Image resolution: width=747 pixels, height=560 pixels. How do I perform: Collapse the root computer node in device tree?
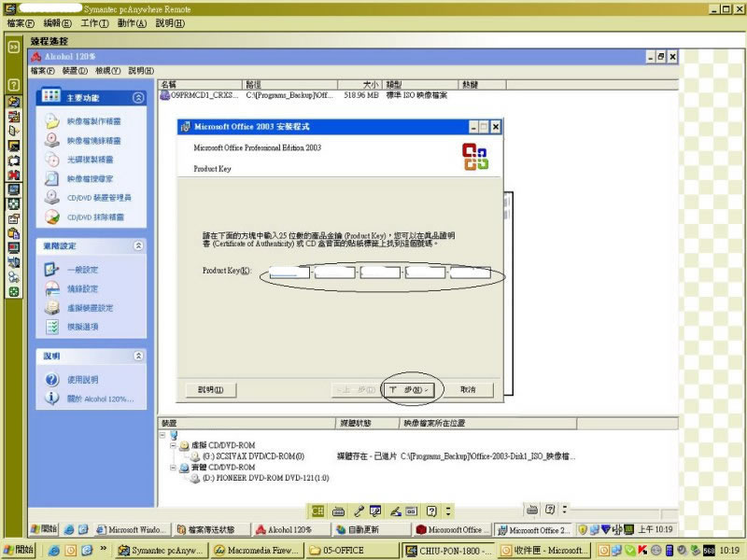[x=162, y=435]
